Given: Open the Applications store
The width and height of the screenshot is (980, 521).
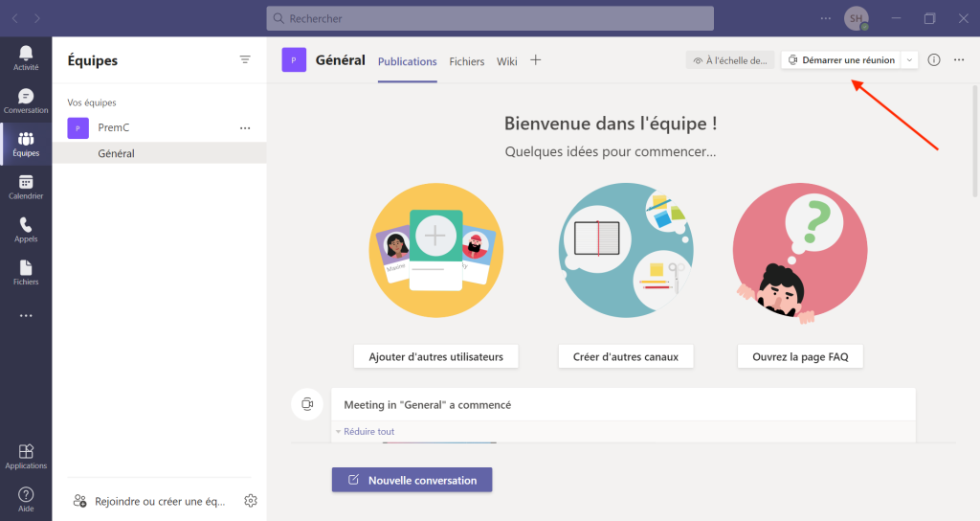Looking at the screenshot, I should click(26, 457).
